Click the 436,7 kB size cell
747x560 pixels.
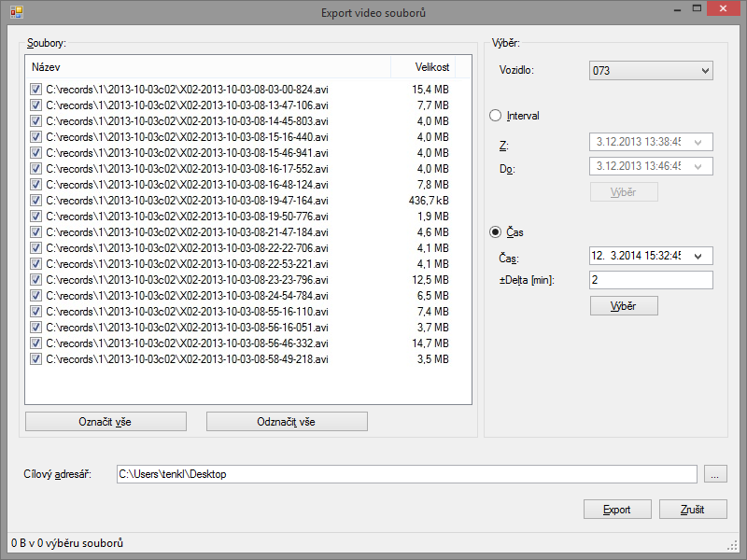click(x=429, y=201)
